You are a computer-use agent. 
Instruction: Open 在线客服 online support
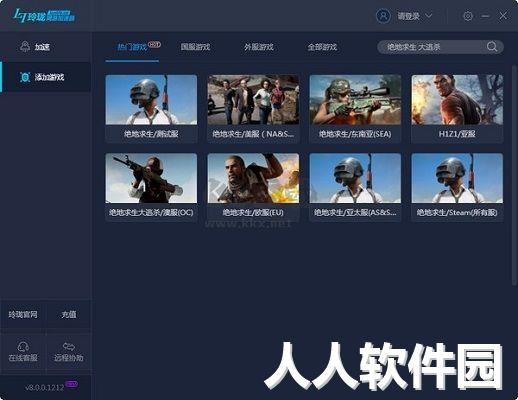pos(23,352)
